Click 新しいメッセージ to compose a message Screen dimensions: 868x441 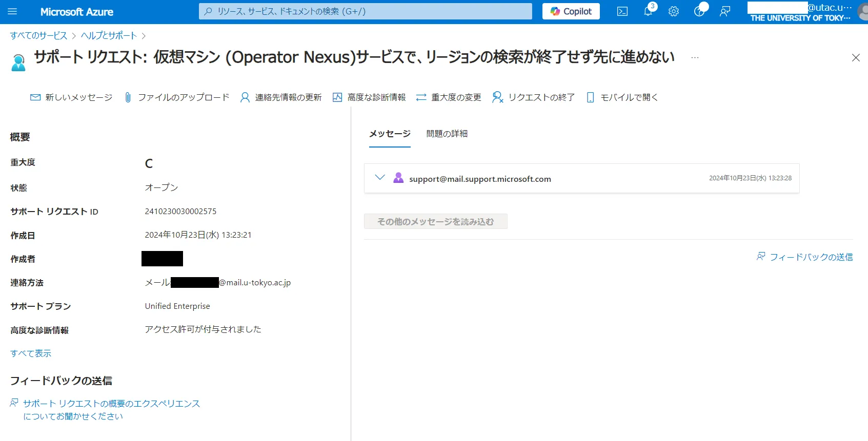(x=71, y=97)
